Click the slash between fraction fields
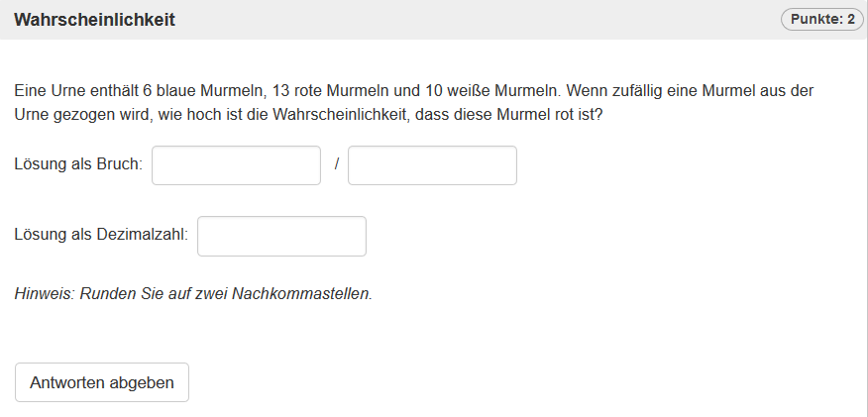The height and width of the screenshot is (417, 868). tap(336, 165)
